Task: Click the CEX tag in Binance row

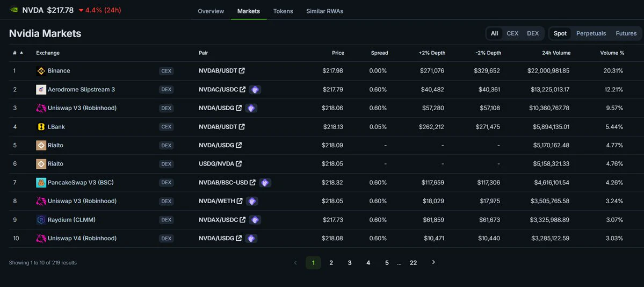Action: pos(167,71)
